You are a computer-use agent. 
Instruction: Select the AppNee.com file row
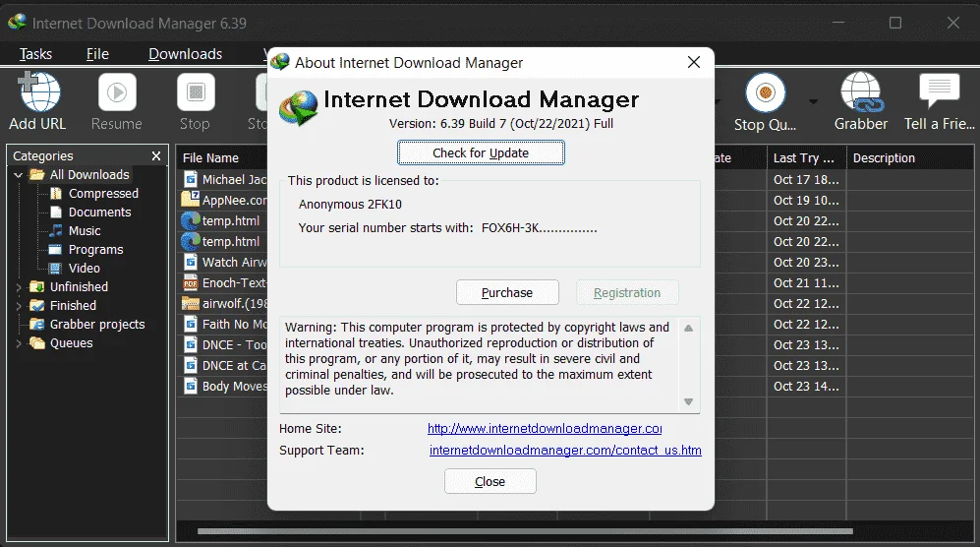[234, 200]
